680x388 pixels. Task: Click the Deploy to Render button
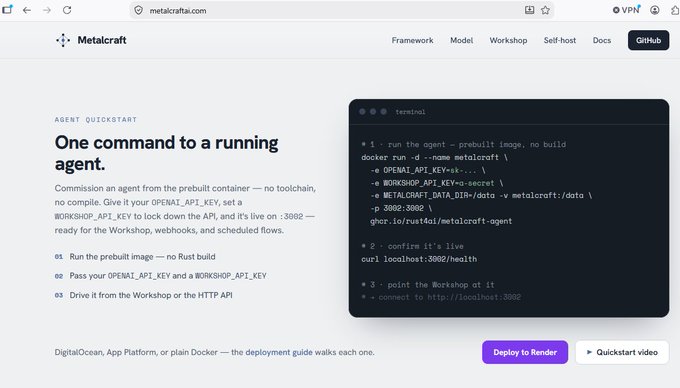coord(525,352)
